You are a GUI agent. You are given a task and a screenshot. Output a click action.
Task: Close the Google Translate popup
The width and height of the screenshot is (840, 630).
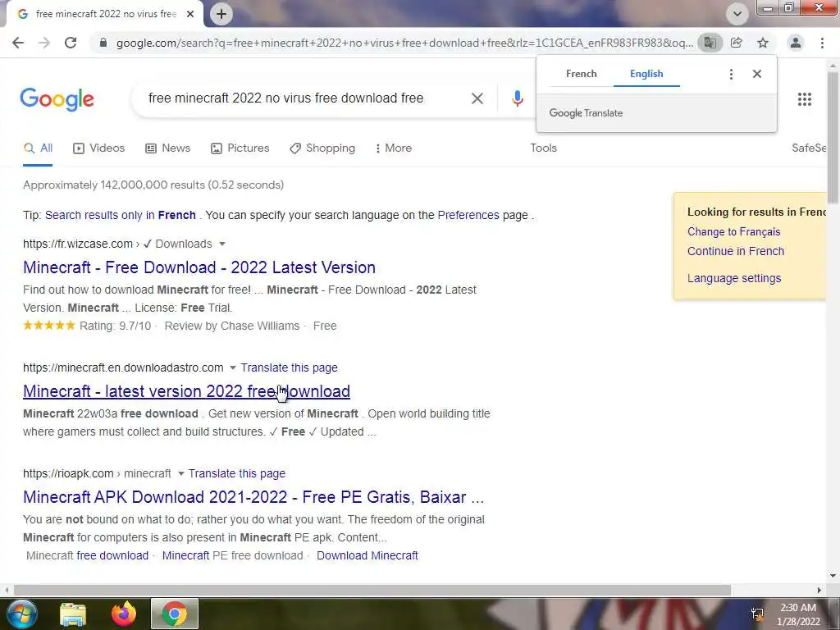click(x=757, y=74)
